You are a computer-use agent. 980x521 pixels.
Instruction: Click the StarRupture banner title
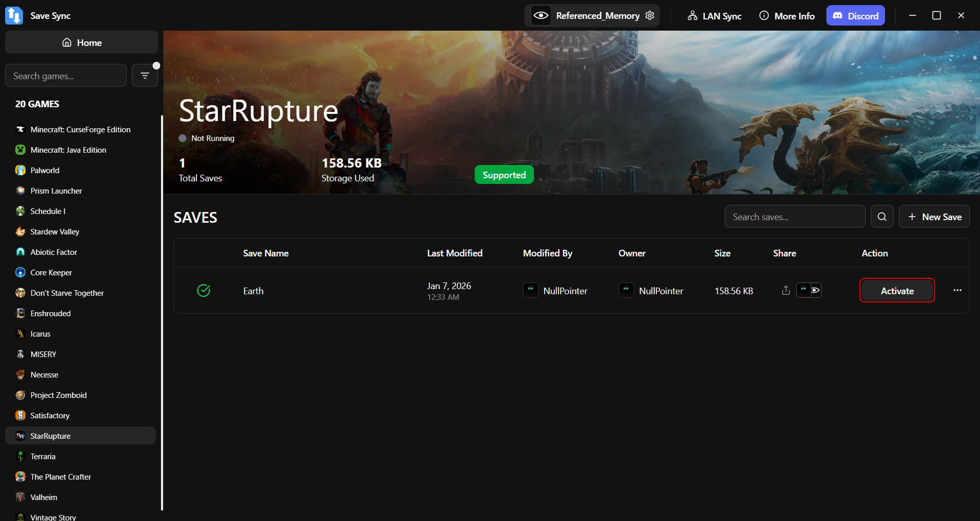click(259, 111)
